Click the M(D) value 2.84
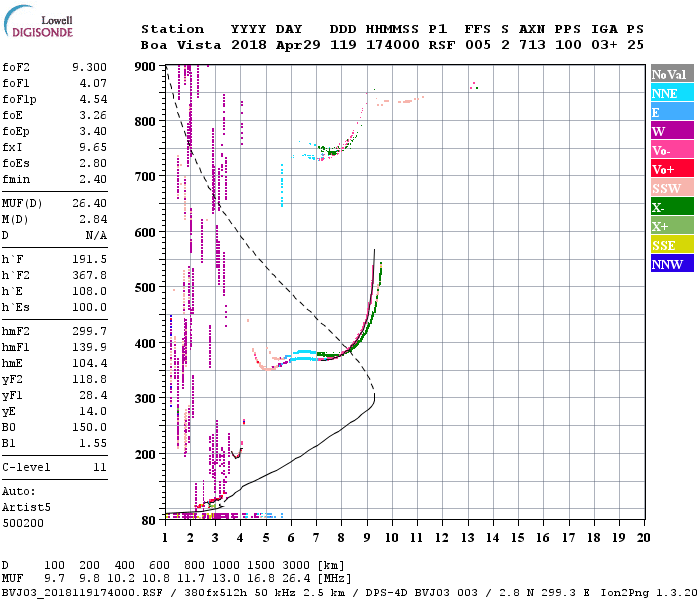Image resolution: width=700 pixels, height=600 pixels. (x=93, y=219)
